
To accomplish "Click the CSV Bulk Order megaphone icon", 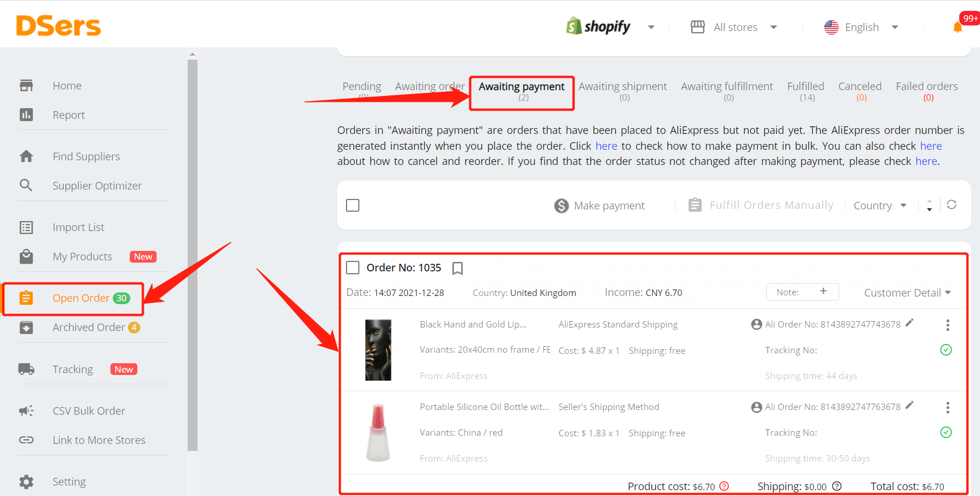I will [26, 411].
